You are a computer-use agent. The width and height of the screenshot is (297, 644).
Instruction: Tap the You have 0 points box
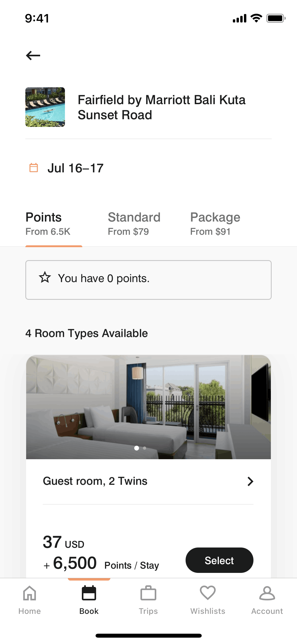pos(148,280)
